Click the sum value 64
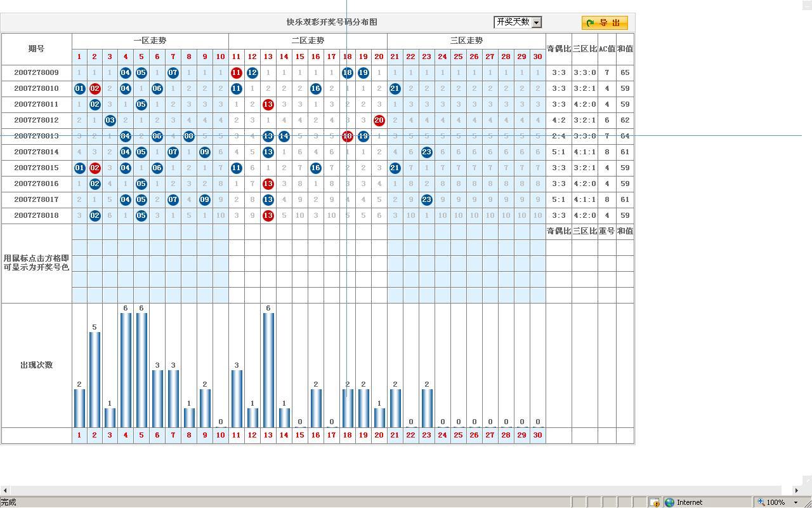The image size is (812, 508). click(625, 137)
